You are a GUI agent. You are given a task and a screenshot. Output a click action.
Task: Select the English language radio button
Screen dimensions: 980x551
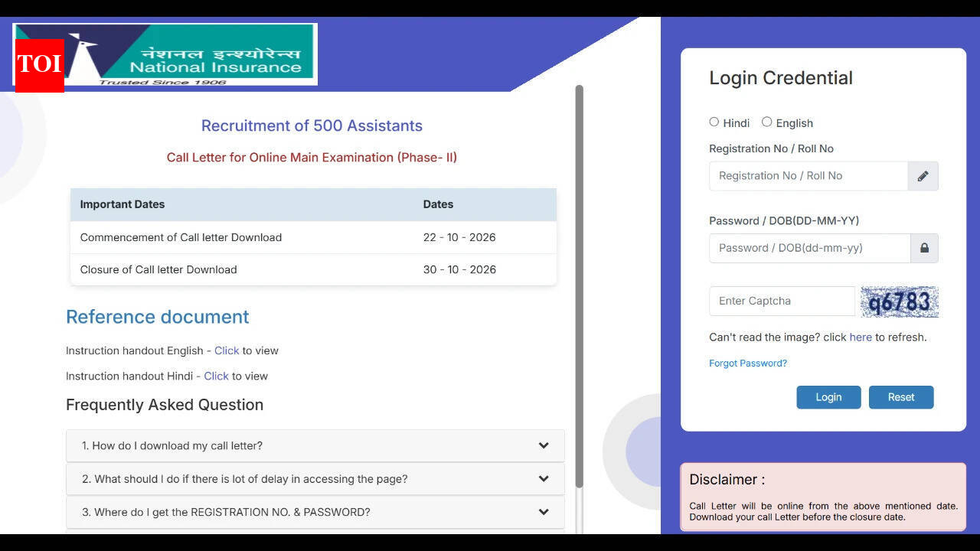(766, 122)
